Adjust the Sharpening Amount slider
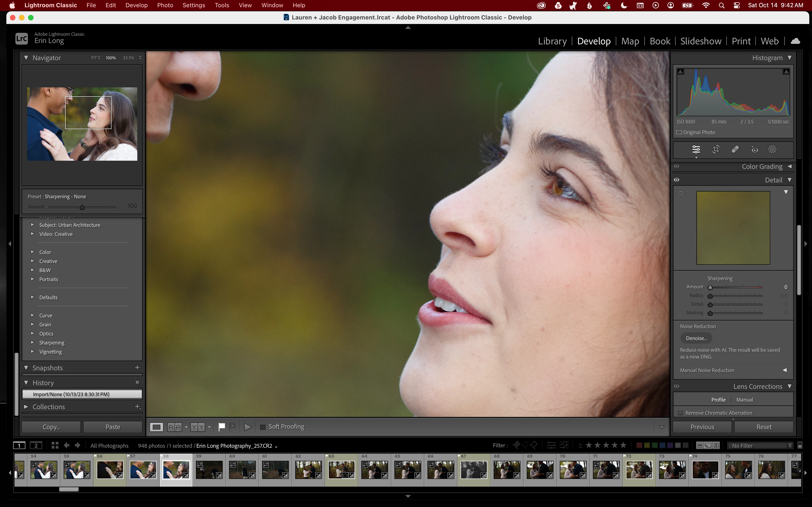The width and height of the screenshot is (812, 507). click(x=710, y=287)
